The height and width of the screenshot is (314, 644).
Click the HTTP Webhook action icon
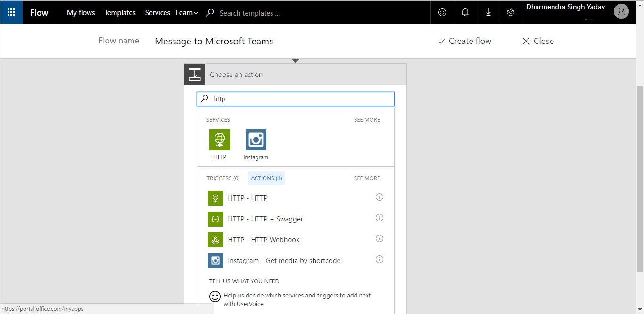(215, 240)
